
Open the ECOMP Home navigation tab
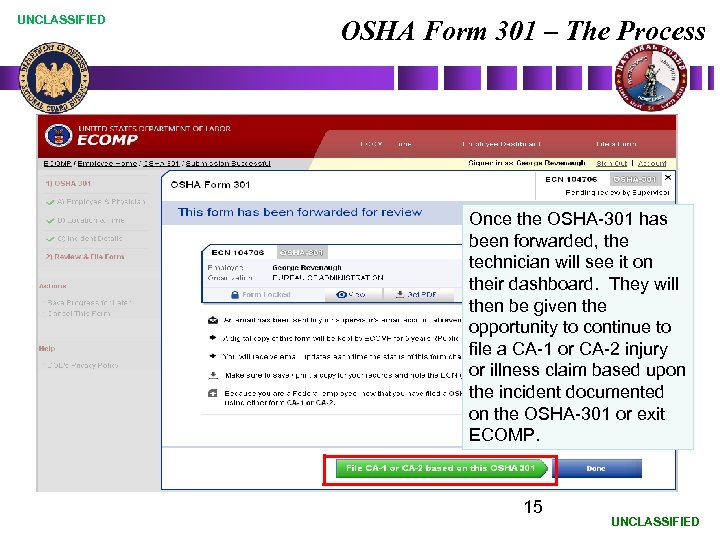pos(385,144)
